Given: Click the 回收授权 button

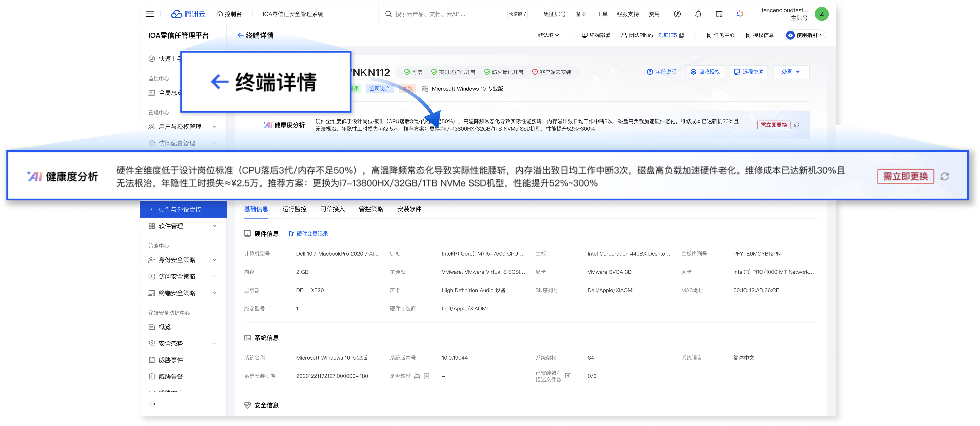Looking at the screenshot, I should pos(705,72).
